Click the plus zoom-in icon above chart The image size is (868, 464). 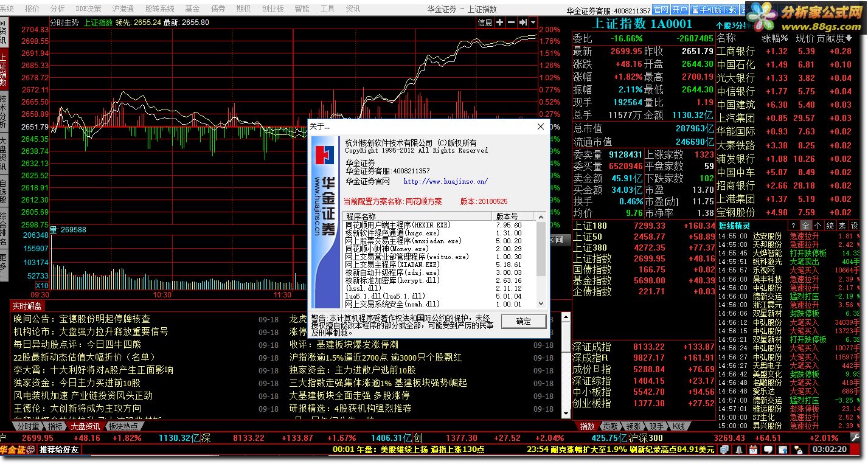(x=499, y=23)
